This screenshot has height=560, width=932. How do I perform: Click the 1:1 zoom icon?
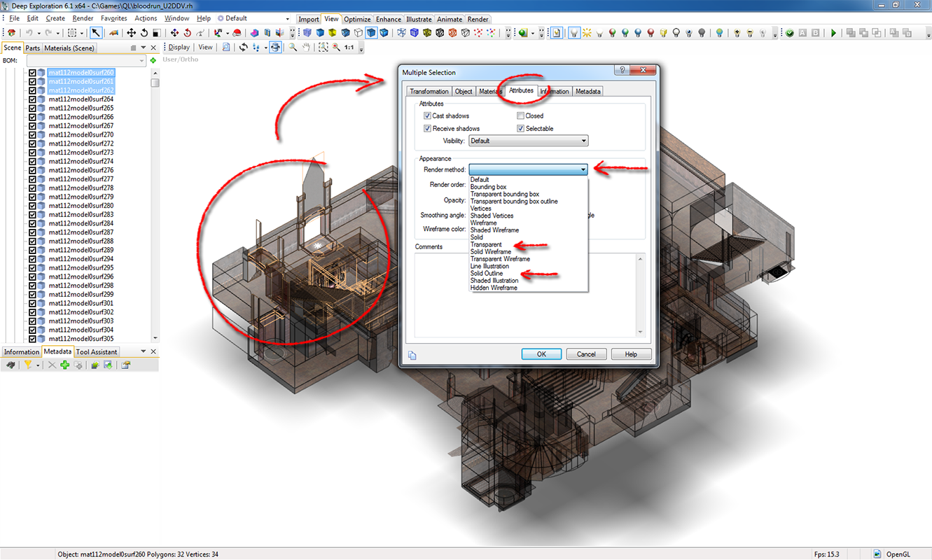(x=349, y=48)
